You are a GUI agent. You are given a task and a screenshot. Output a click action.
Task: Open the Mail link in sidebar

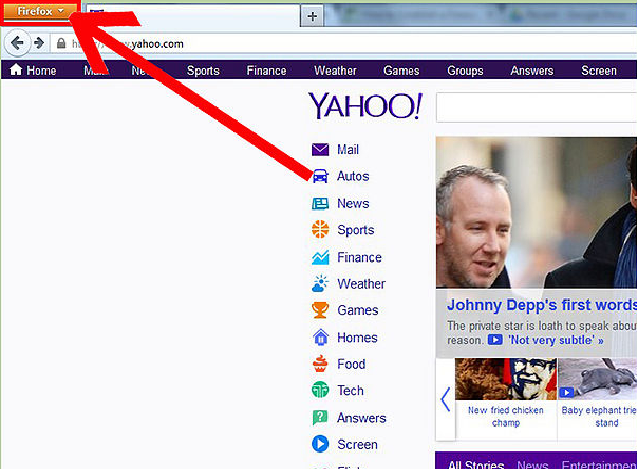click(348, 150)
